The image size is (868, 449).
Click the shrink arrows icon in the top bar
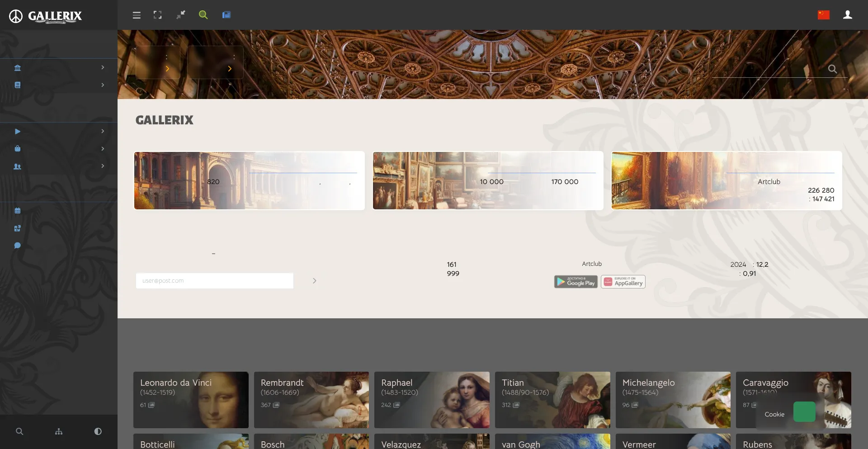click(181, 15)
